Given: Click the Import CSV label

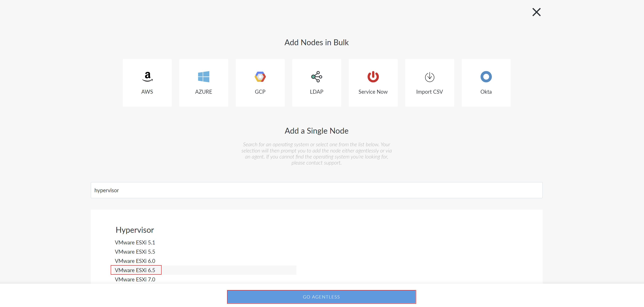Looking at the screenshot, I should [x=430, y=92].
